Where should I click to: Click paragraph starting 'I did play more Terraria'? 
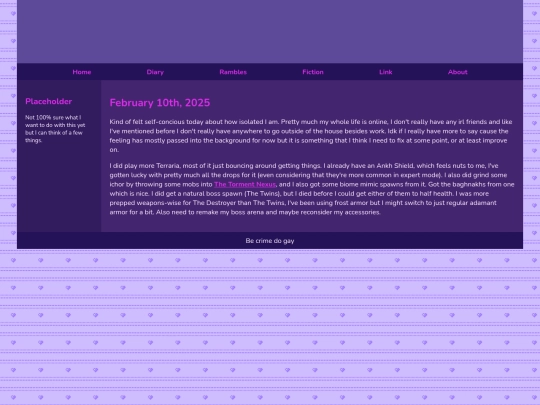[x=312, y=189]
